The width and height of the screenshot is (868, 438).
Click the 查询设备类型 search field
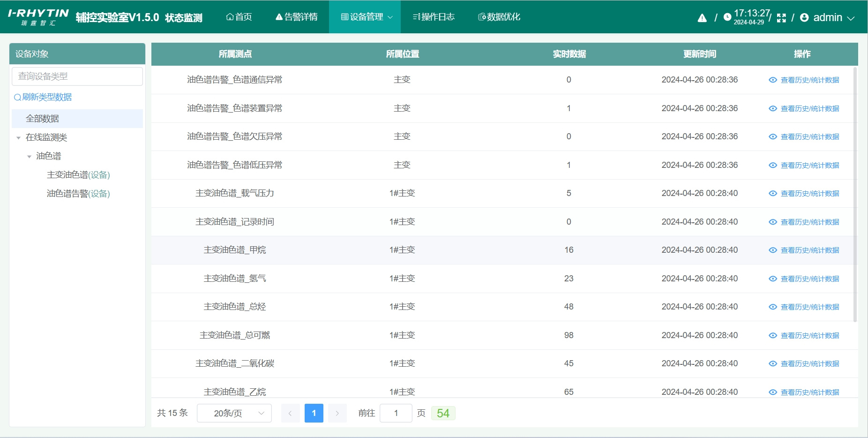click(77, 76)
